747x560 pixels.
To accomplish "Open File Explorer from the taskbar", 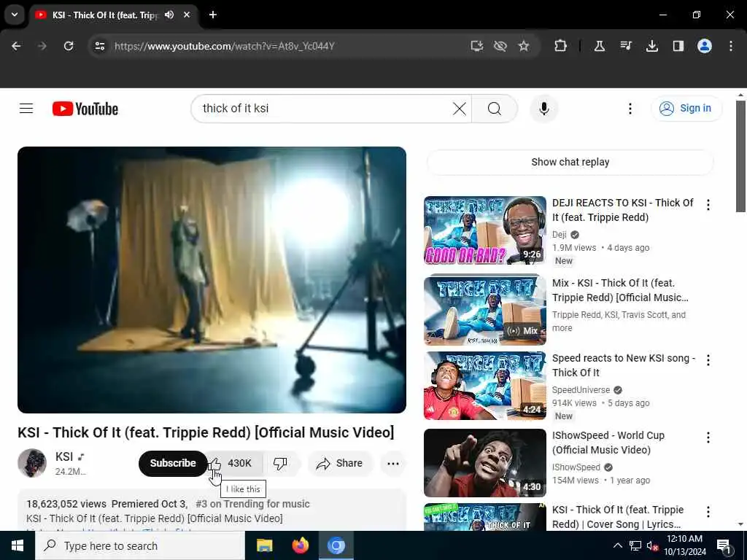I will [264, 545].
